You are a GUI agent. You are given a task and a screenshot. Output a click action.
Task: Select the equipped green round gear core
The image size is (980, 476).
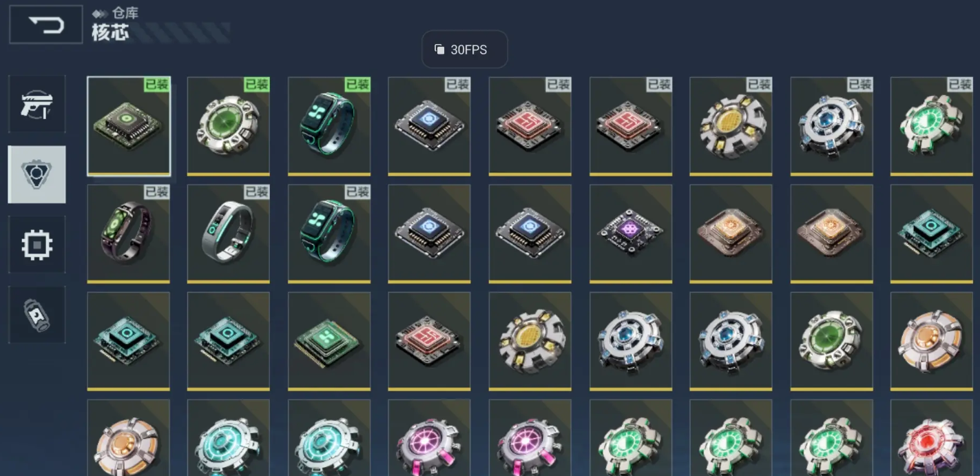pos(229,126)
